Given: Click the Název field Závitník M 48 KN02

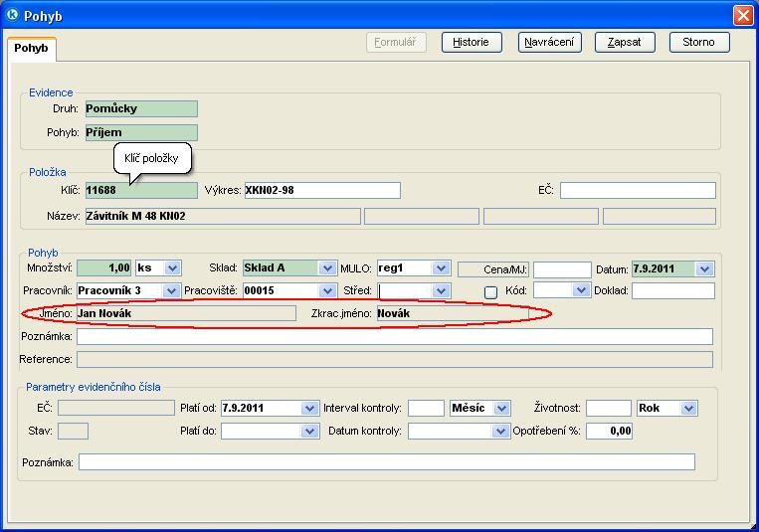Looking at the screenshot, I should (223, 217).
